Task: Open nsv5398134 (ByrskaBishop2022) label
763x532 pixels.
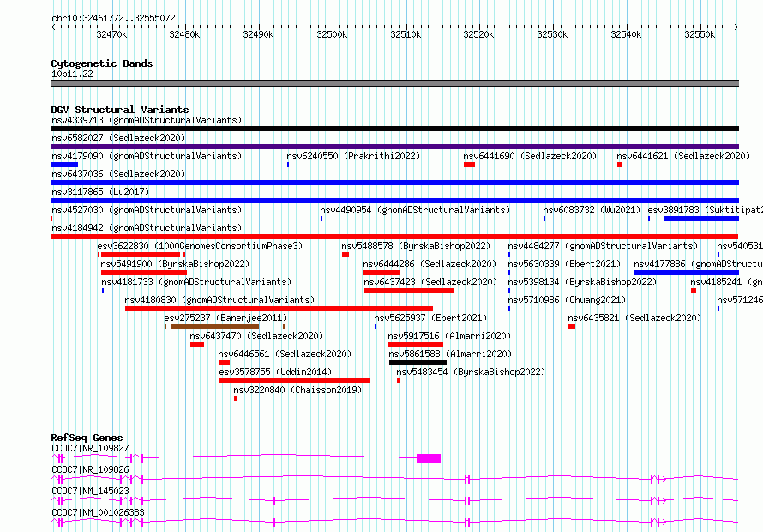Action: point(582,282)
